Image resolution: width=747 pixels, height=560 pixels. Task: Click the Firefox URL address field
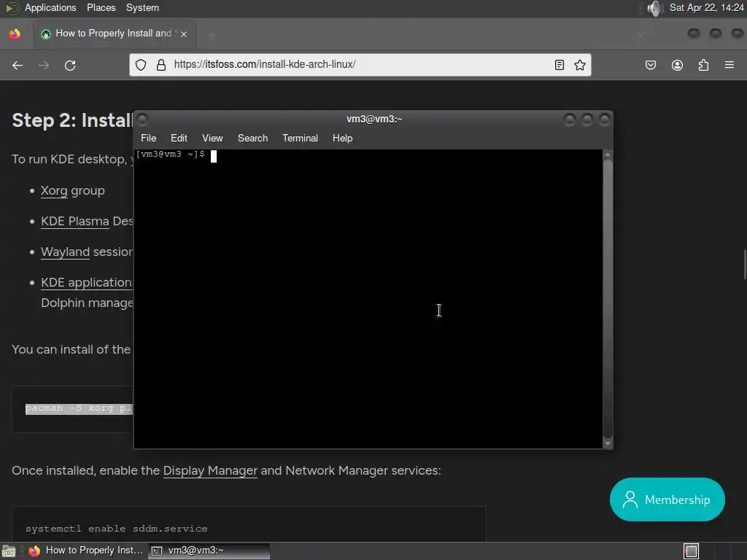(x=359, y=64)
